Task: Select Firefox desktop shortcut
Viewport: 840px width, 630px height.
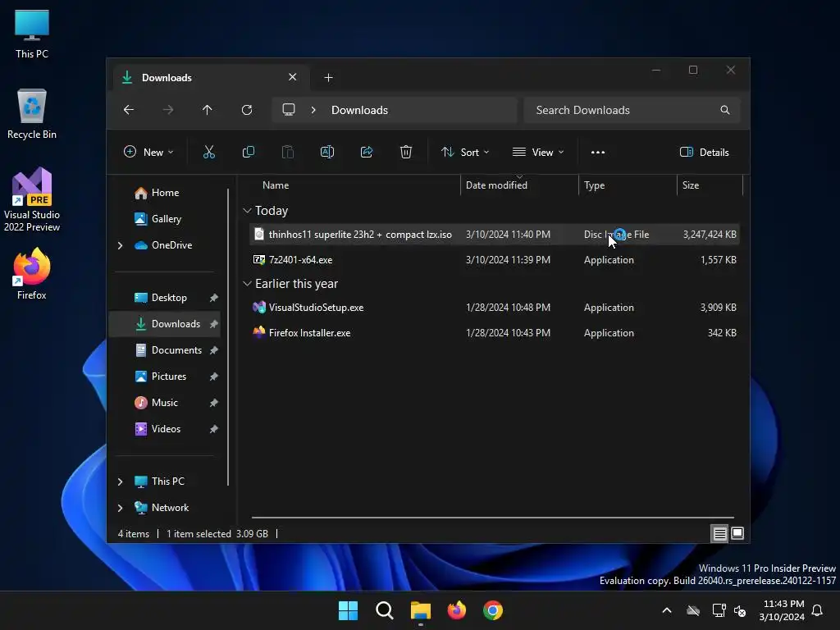Action: click(32, 274)
